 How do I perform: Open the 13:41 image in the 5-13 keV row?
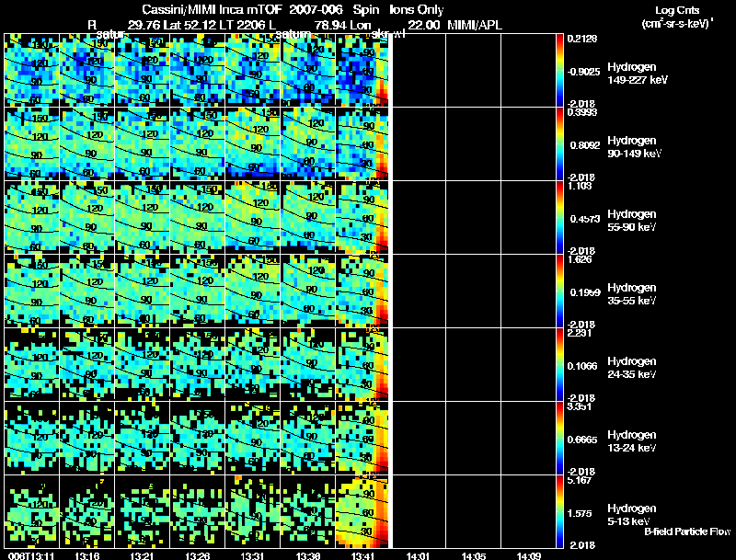[363, 511]
